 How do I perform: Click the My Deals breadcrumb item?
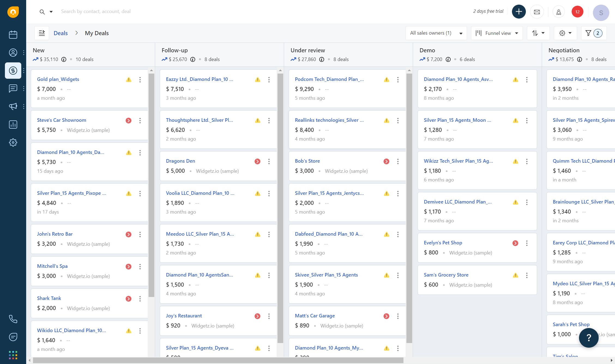(x=97, y=33)
